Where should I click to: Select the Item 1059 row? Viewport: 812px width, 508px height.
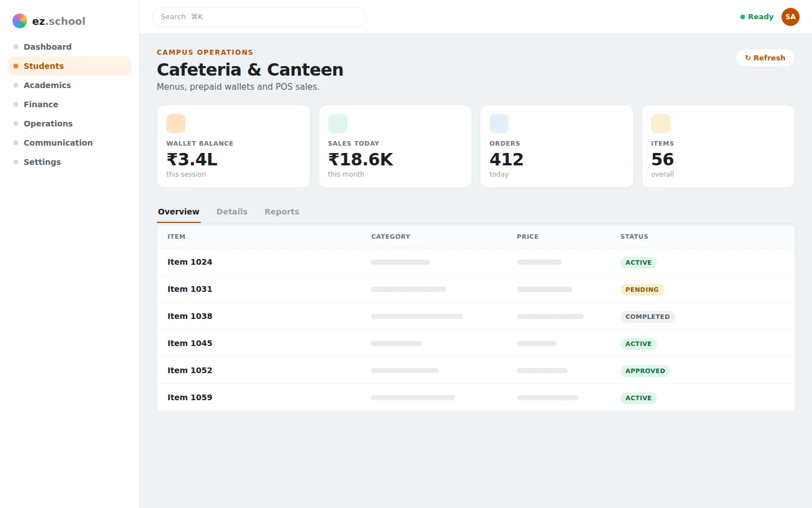point(476,397)
